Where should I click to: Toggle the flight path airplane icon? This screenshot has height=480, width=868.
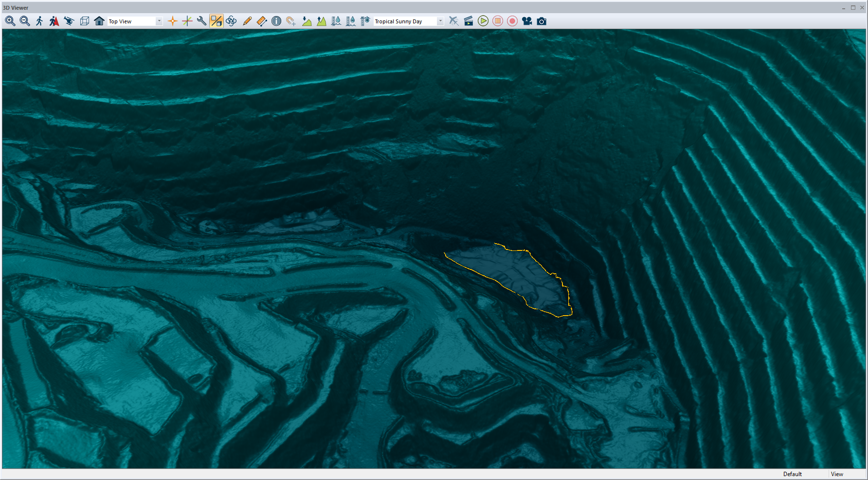coord(453,21)
